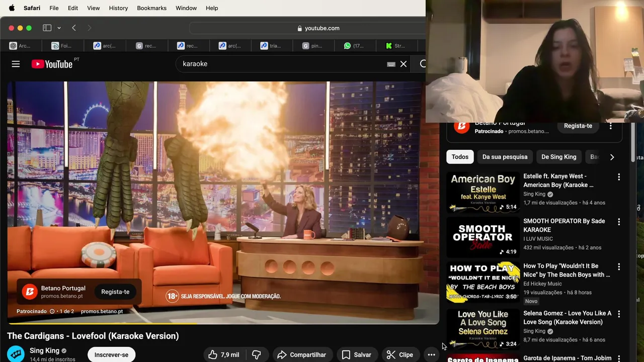The height and width of the screenshot is (362, 644).
Task: Click the search magnifier button
Action: (422, 64)
